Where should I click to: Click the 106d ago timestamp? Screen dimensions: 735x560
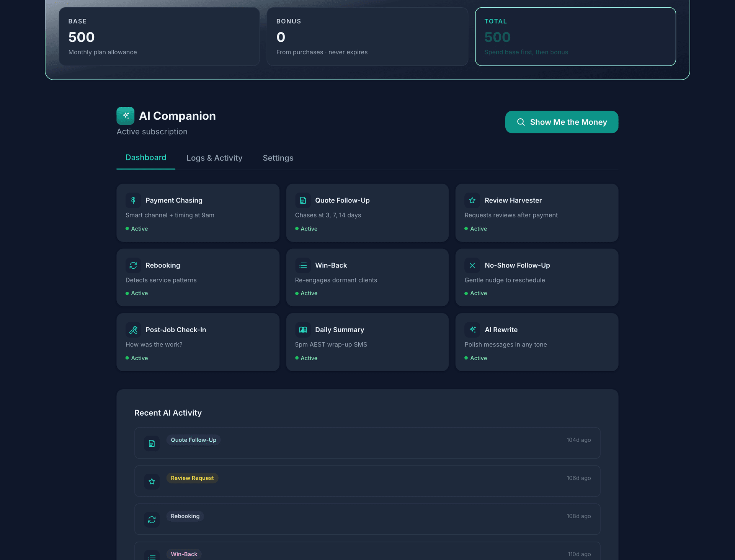click(x=578, y=478)
